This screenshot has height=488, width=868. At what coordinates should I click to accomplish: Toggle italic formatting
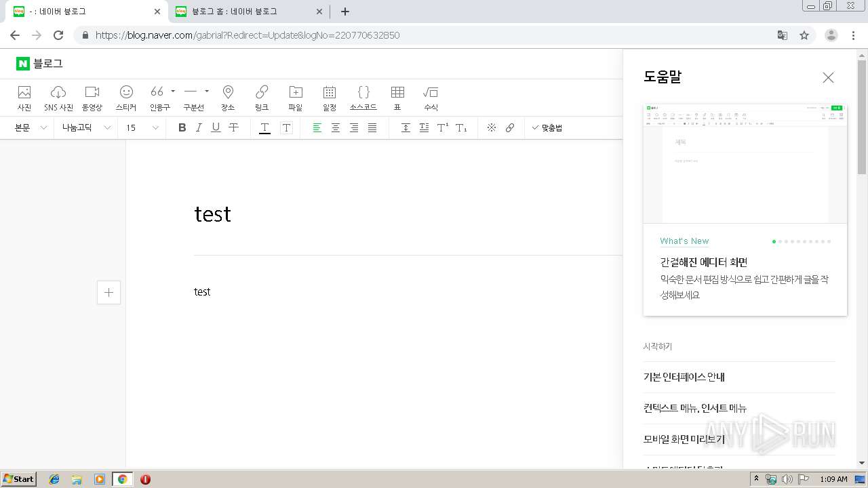(199, 127)
